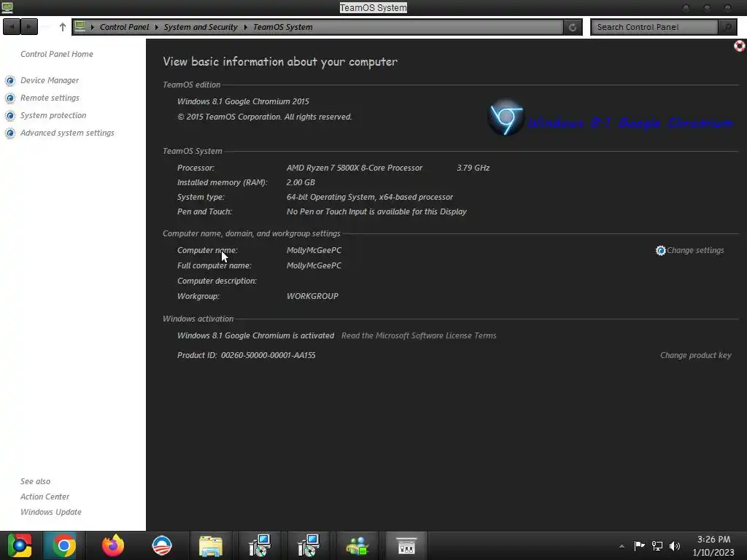Open the Obama logo app on taskbar
This screenshot has width=747, height=560.
(162, 545)
